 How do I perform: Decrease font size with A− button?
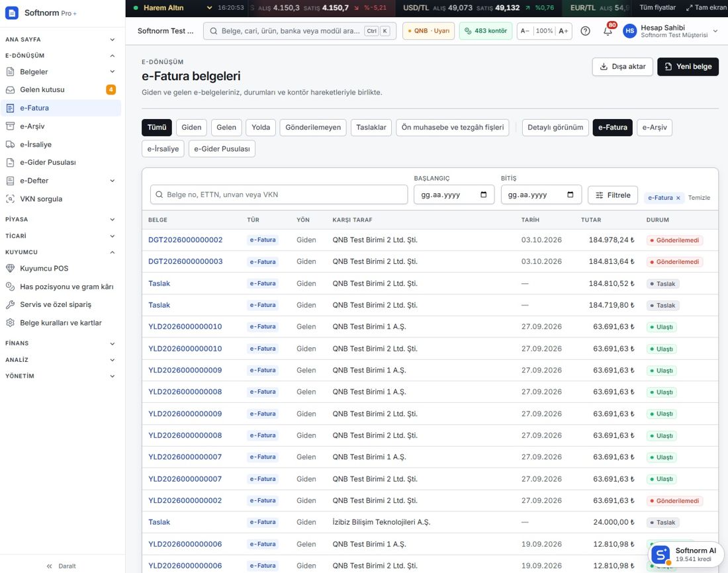[525, 31]
